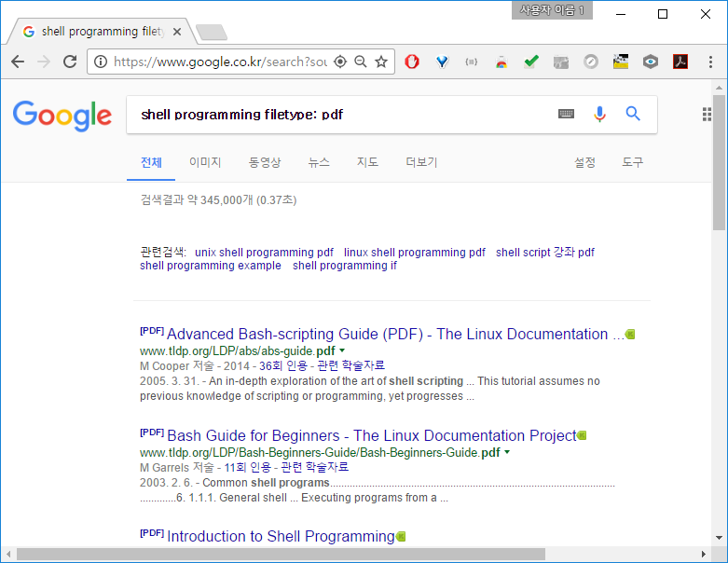This screenshot has width=728, height=563.
Task: Open the Adobe Acrobat PDF extension icon
Action: [x=680, y=62]
